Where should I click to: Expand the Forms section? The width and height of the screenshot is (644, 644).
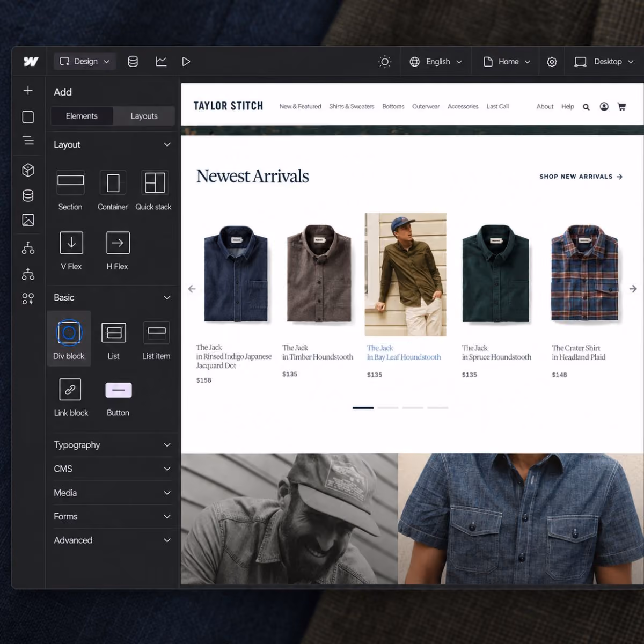pyautogui.click(x=112, y=516)
